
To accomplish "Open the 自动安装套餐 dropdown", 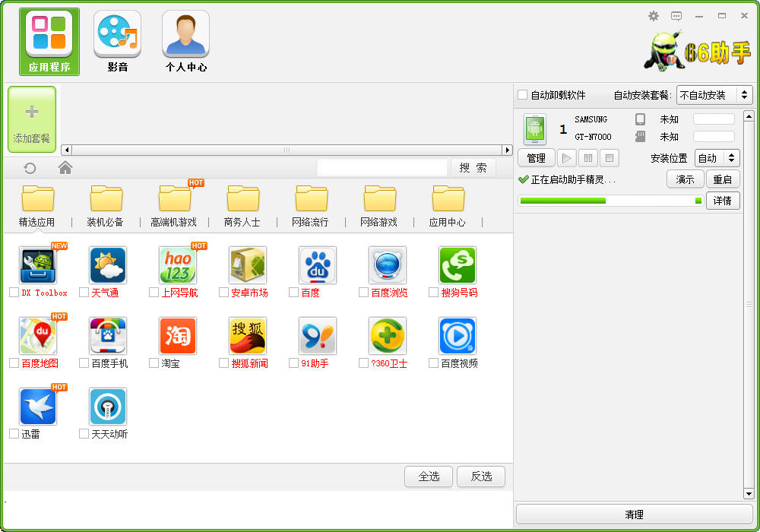I will (714, 95).
